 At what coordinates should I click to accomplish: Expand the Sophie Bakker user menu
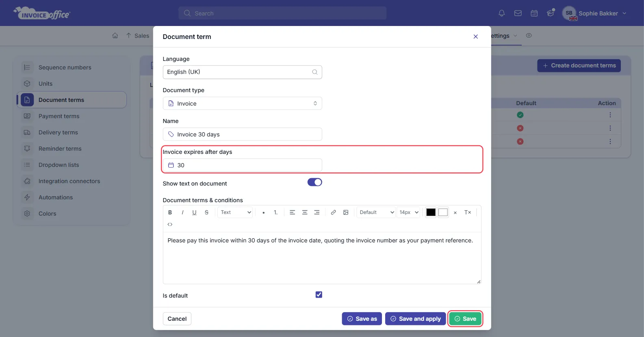pos(595,13)
